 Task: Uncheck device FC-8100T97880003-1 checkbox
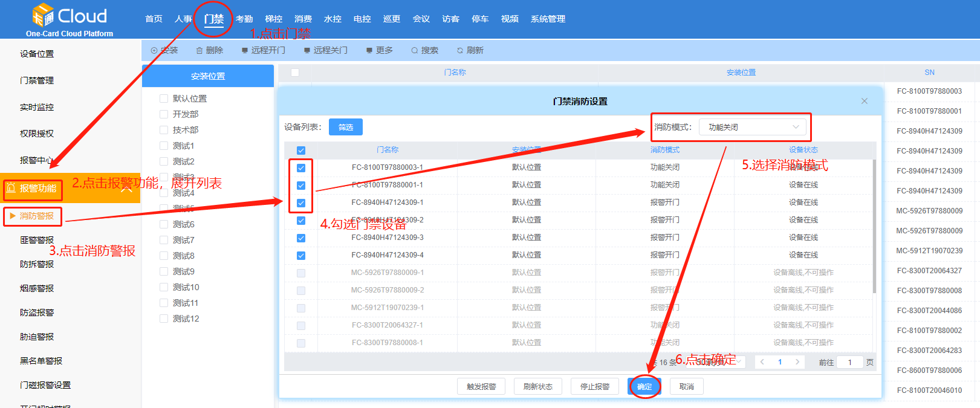(x=301, y=168)
